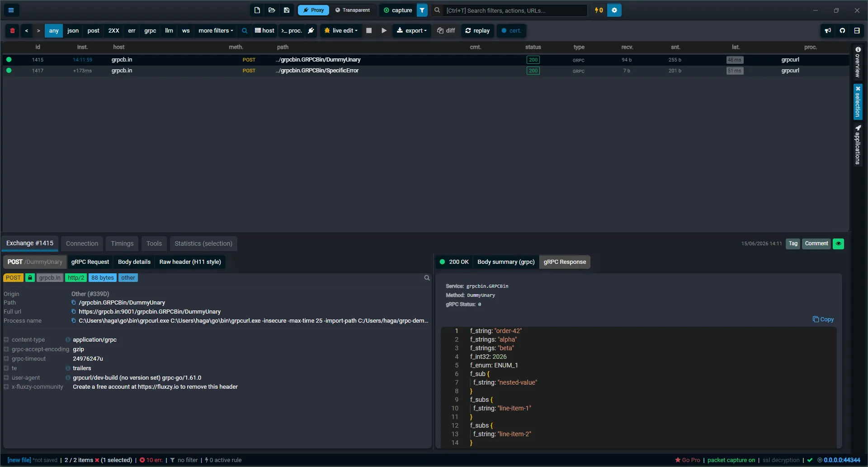Image resolution: width=868 pixels, height=467 pixels.
Task: Show Body summary (grpc) tab
Action: click(506, 262)
